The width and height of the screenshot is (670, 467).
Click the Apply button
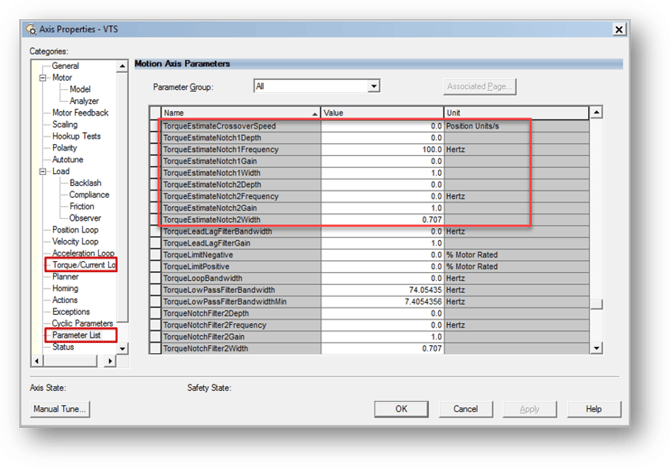click(x=529, y=409)
